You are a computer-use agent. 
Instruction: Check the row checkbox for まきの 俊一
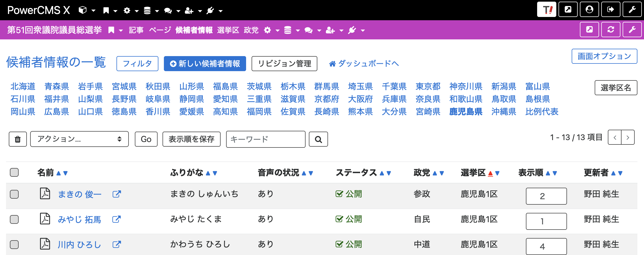point(14,194)
